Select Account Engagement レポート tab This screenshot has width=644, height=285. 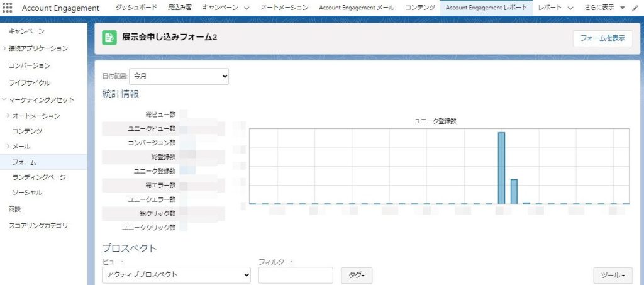point(486,8)
